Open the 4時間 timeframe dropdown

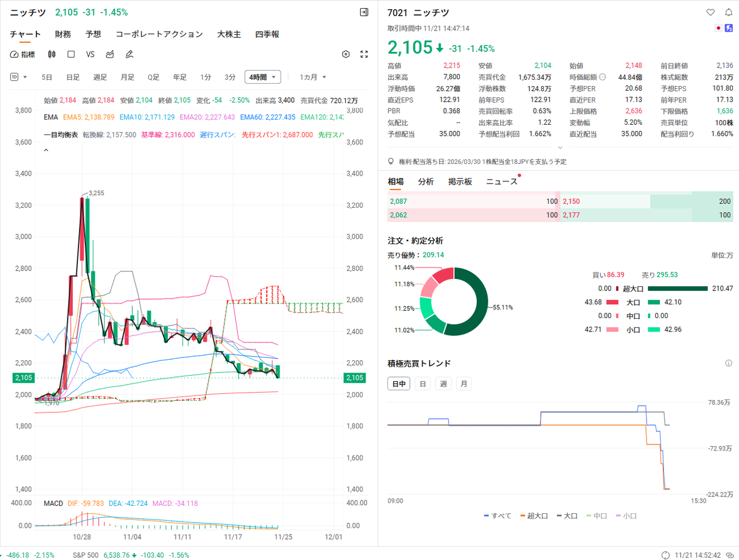pyautogui.click(x=263, y=77)
